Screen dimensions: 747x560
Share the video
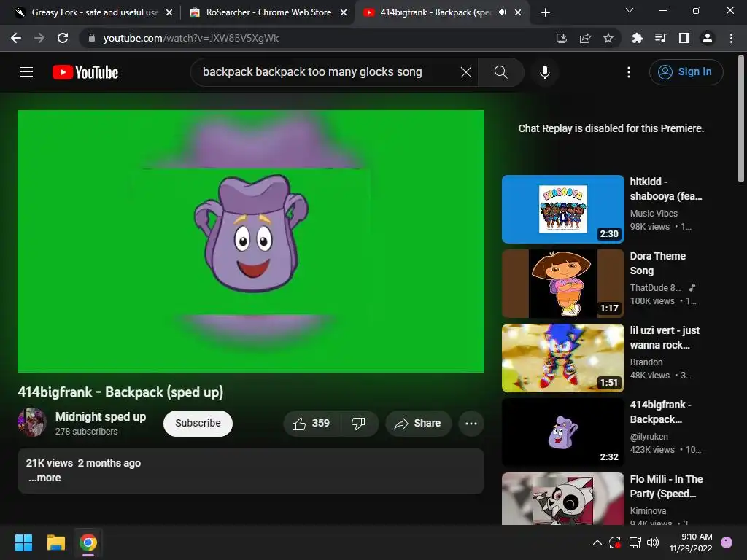(418, 424)
